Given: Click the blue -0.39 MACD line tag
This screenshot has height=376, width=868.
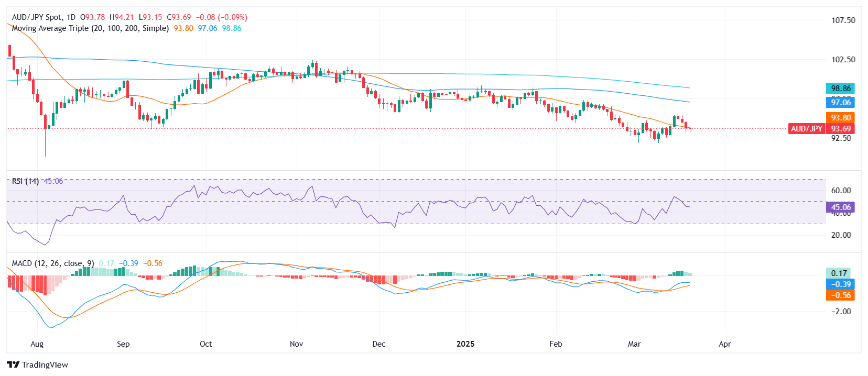Looking at the screenshot, I should pyautogui.click(x=840, y=284).
